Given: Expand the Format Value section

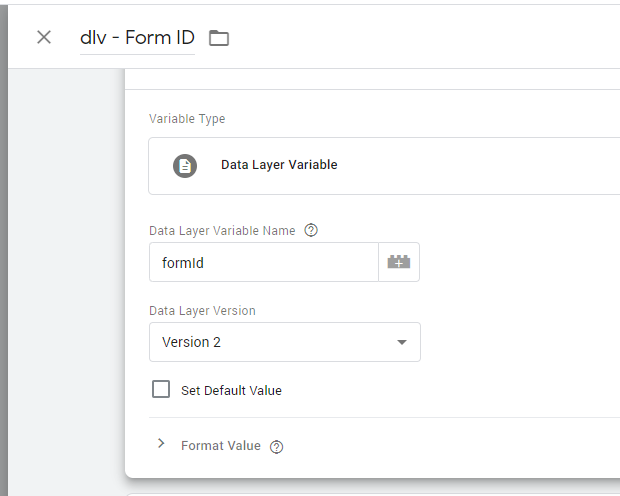Looking at the screenshot, I should 161,443.
